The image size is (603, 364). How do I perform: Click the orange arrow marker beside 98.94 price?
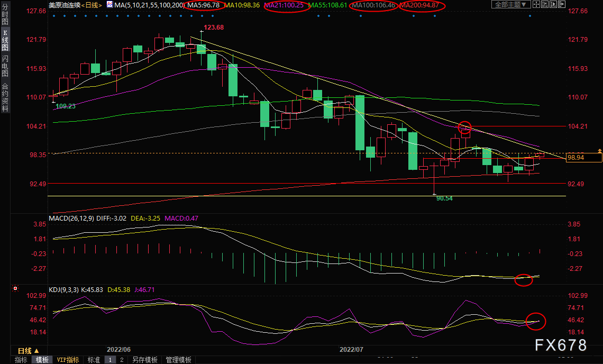599,151
